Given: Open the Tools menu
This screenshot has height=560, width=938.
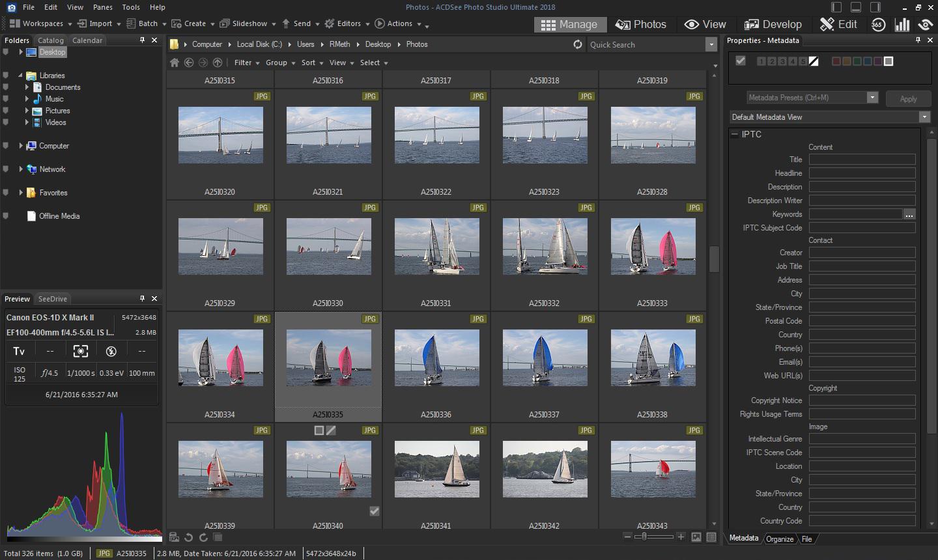Looking at the screenshot, I should point(130,7).
